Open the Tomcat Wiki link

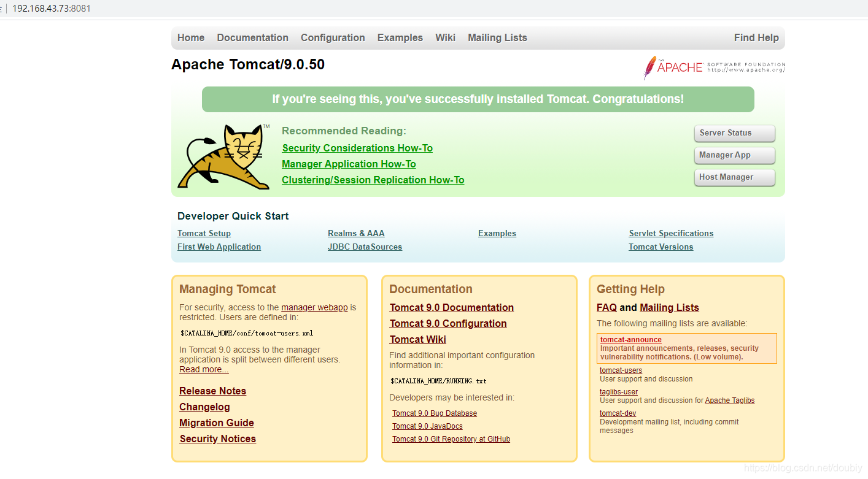417,339
